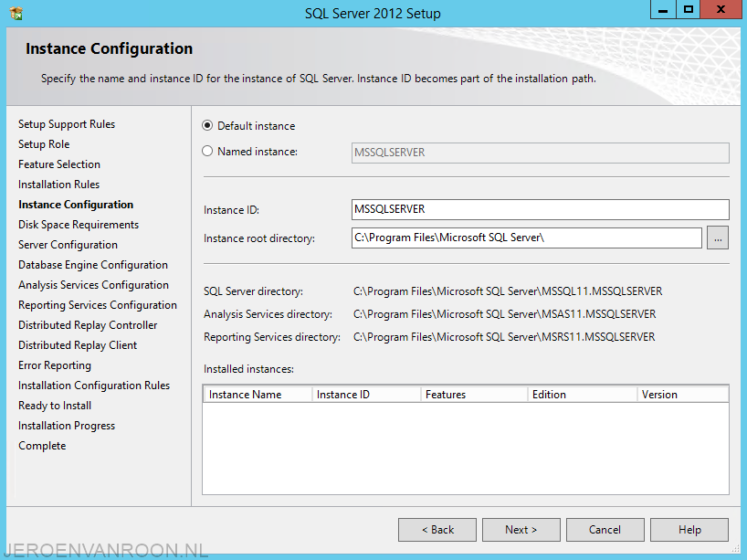This screenshot has height=560, width=747.
Task: Select Installation Rules step
Action: pyautogui.click(x=59, y=185)
